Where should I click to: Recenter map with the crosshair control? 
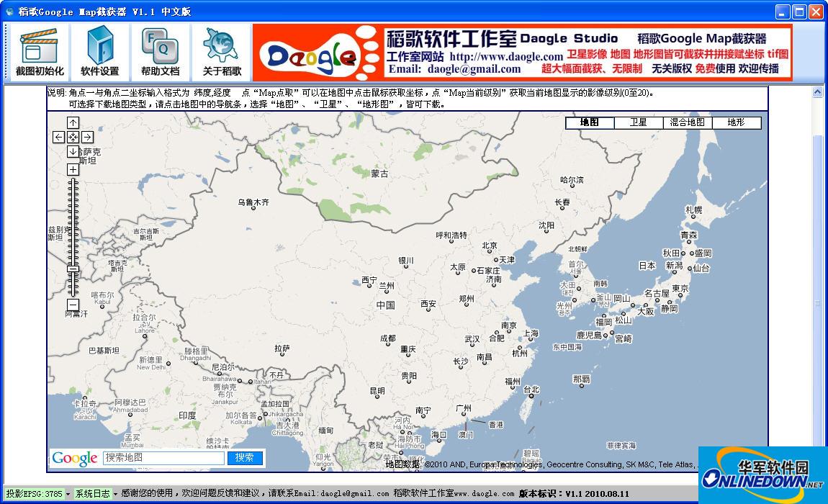coord(73,137)
